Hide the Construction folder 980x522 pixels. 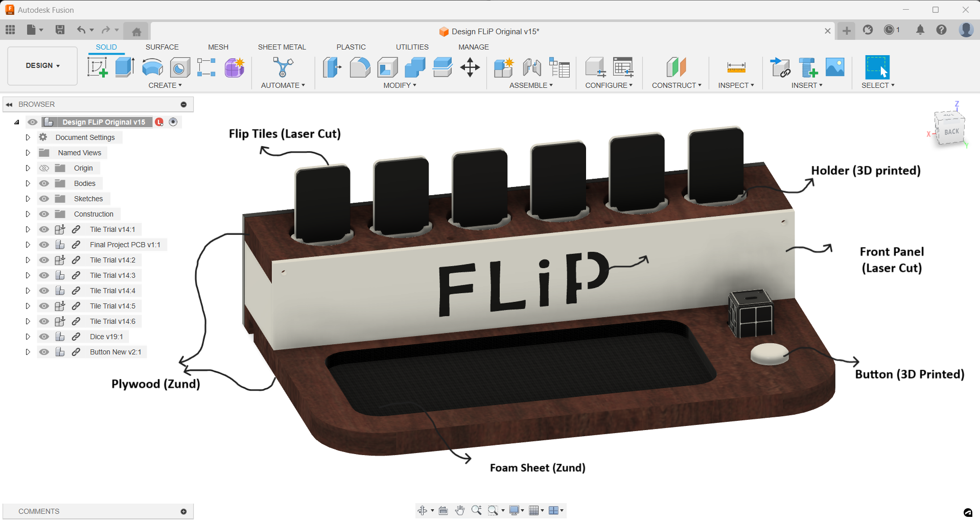click(x=44, y=214)
